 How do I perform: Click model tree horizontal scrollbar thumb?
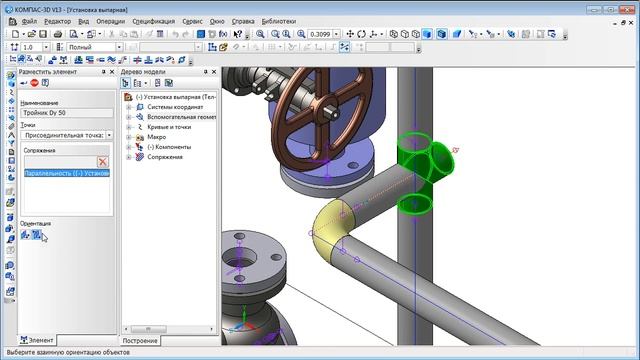149,329
